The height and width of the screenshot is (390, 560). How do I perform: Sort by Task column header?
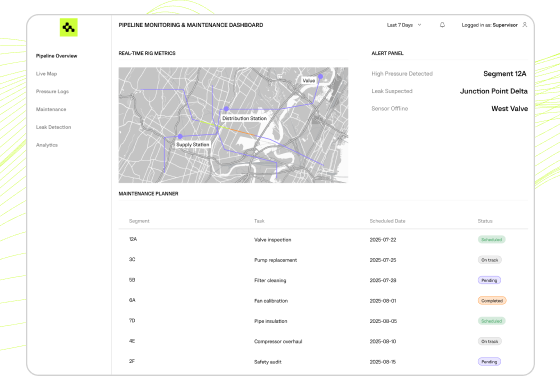tap(259, 221)
